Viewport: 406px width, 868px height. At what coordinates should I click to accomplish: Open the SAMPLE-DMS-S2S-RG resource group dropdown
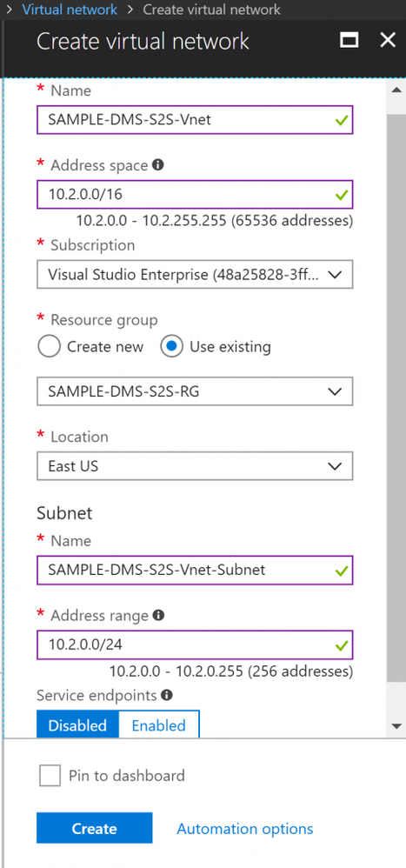pyautogui.click(x=195, y=391)
